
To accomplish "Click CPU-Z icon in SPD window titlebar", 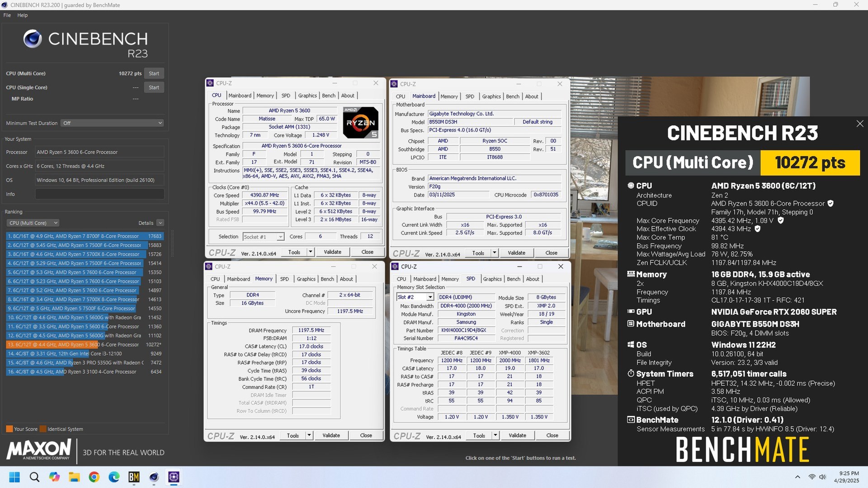I will (x=395, y=267).
